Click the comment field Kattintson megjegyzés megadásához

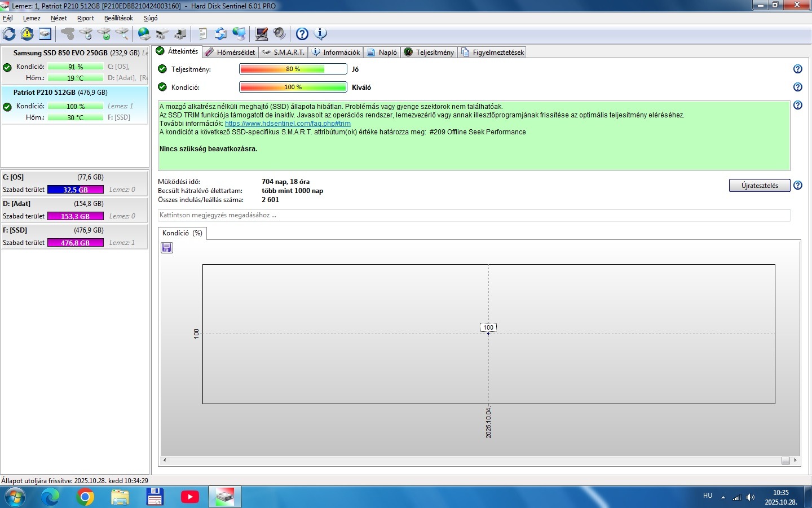(x=474, y=215)
